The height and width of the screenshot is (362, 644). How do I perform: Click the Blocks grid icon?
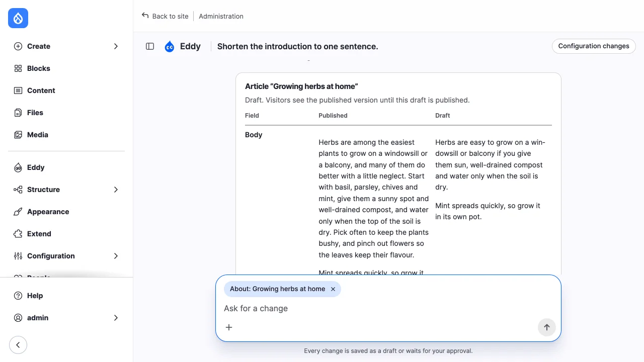(x=18, y=68)
